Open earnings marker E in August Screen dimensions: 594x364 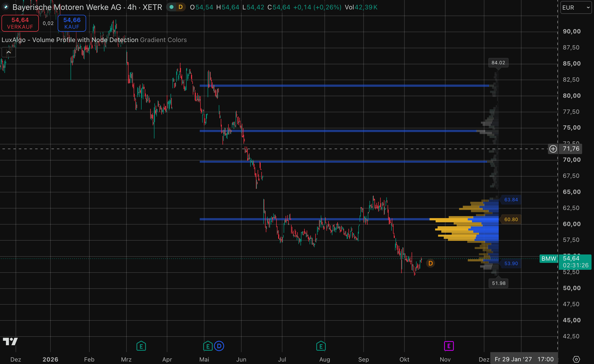click(321, 346)
